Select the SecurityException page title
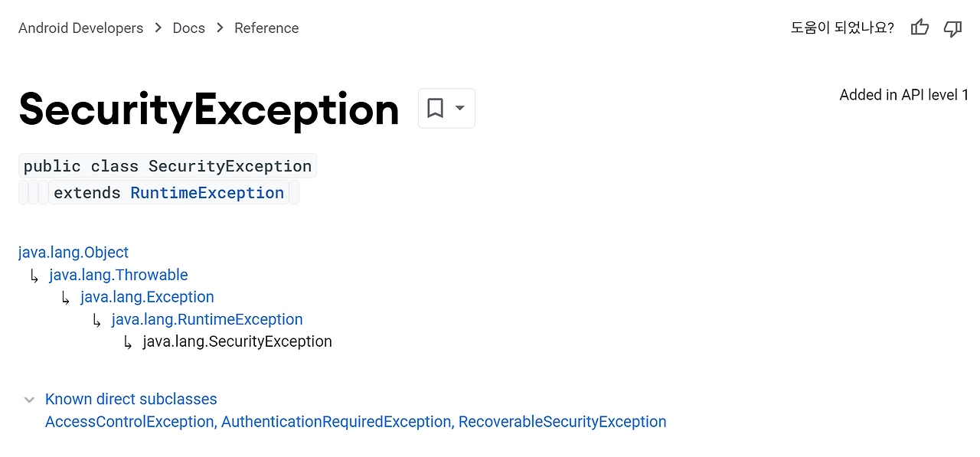The width and height of the screenshot is (980, 457). (x=208, y=109)
